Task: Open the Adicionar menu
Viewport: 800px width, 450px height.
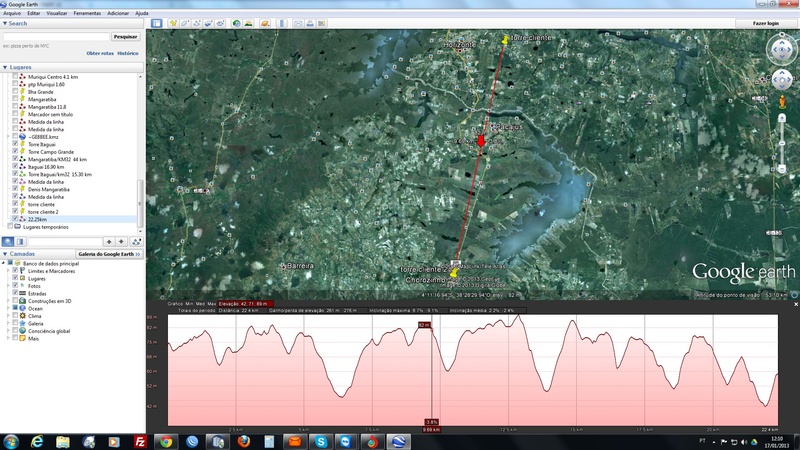Action: coord(118,13)
